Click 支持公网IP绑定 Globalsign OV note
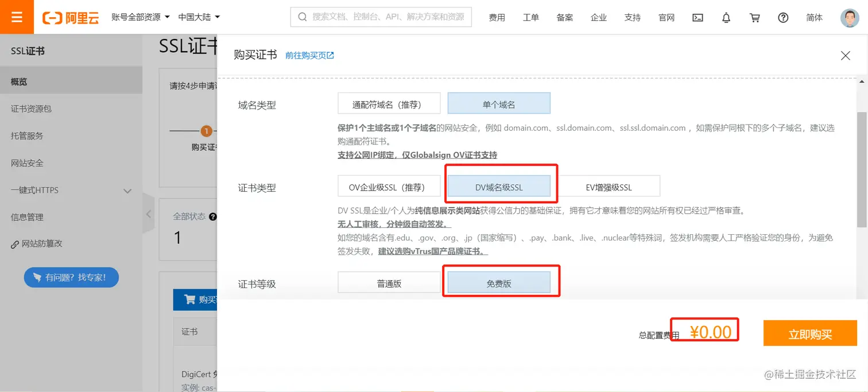This screenshot has height=392, width=868. coord(417,155)
